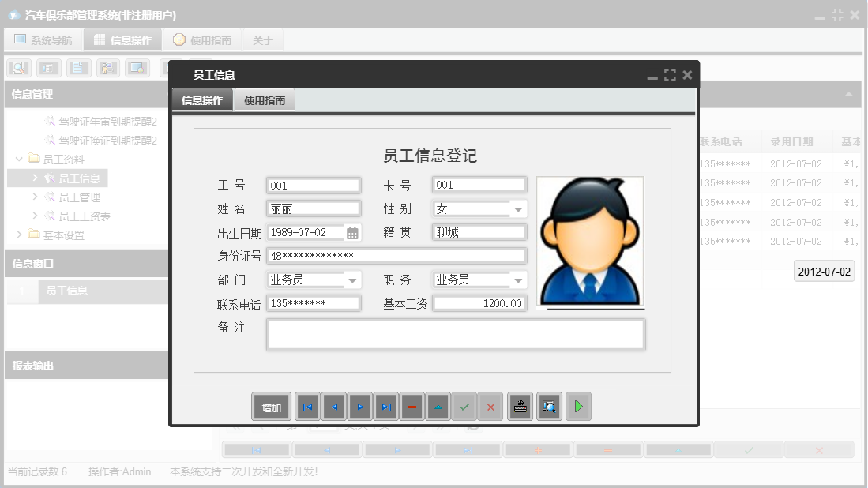The height and width of the screenshot is (488, 868).
Task: Click the 2012-07-02 date button
Action: pos(824,272)
